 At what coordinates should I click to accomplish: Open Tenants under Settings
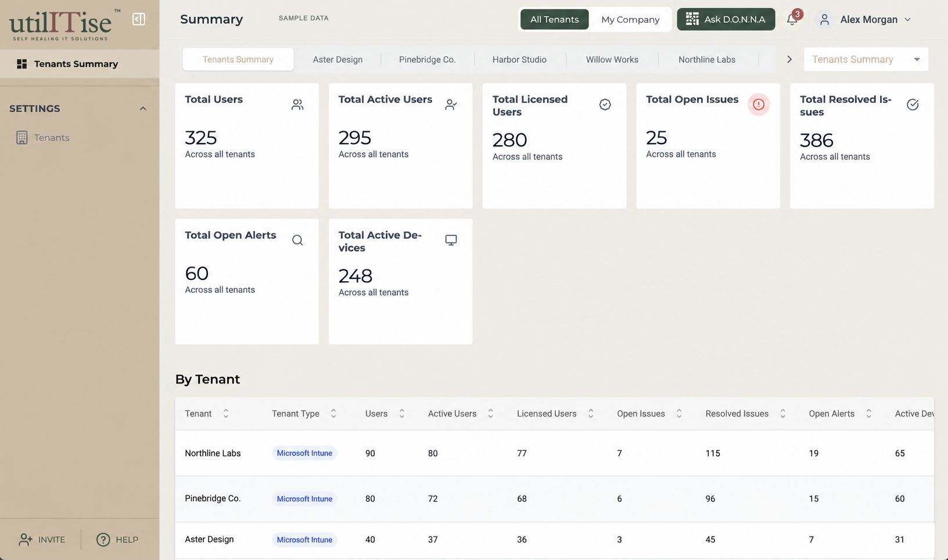tap(52, 138)
